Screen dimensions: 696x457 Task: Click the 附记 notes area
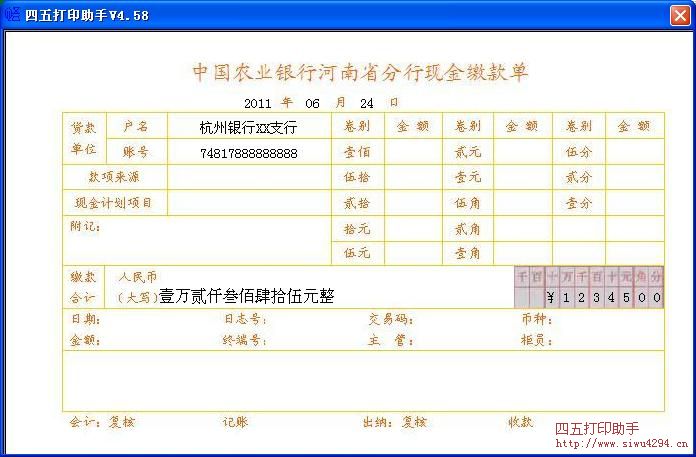pos(196,240)
